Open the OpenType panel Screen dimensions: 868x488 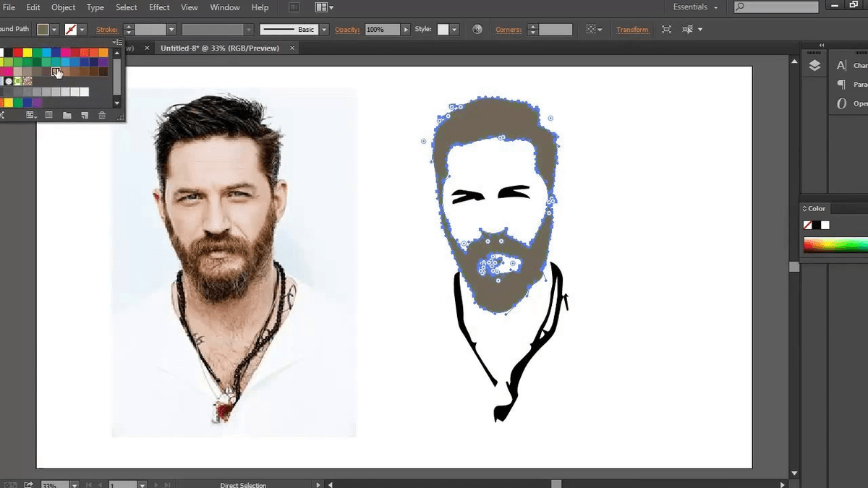click(x=840, y=103)
